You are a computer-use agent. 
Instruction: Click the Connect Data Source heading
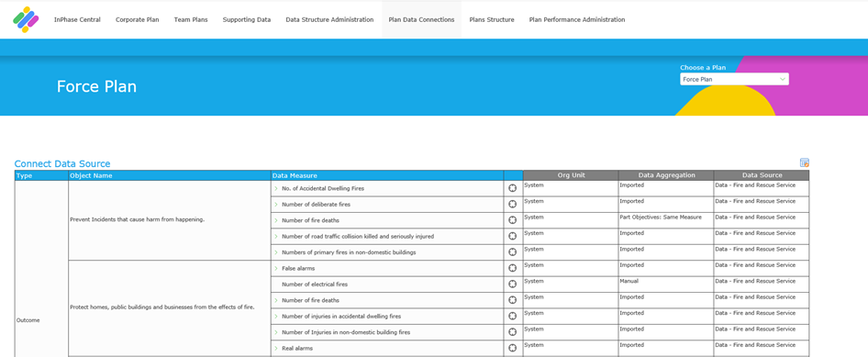62,164
